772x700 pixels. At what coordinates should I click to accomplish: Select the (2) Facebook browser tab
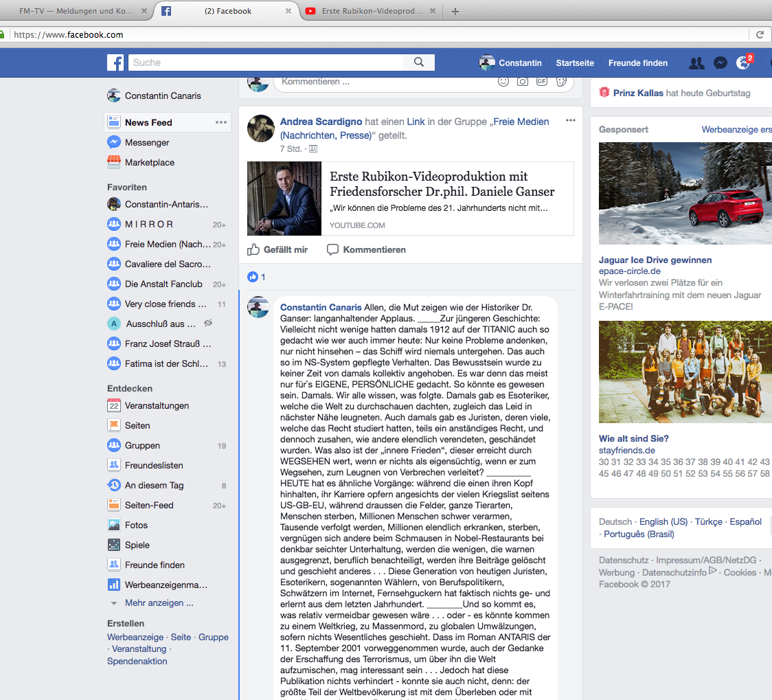coord(227,11)
